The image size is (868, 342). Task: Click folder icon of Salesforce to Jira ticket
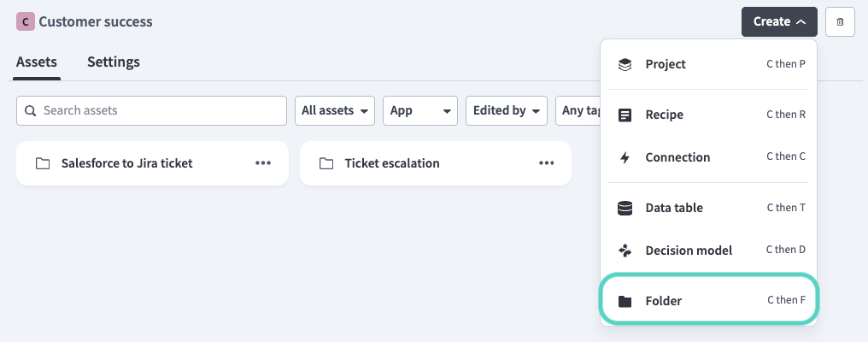click(43, 163)
